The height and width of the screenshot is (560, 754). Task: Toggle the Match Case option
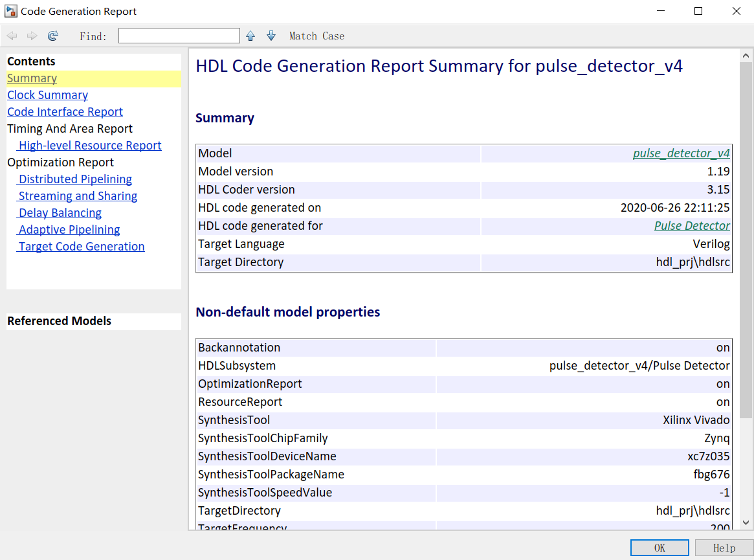(x=316, y=36)
